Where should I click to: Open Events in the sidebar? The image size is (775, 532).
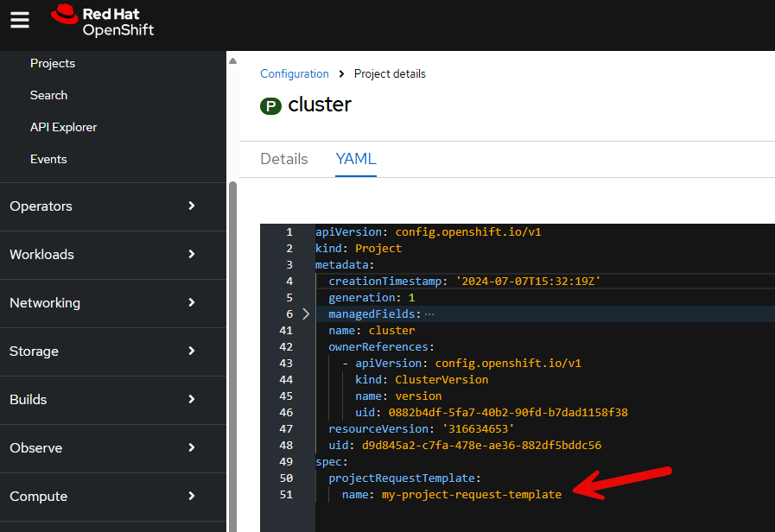[48, 159]
